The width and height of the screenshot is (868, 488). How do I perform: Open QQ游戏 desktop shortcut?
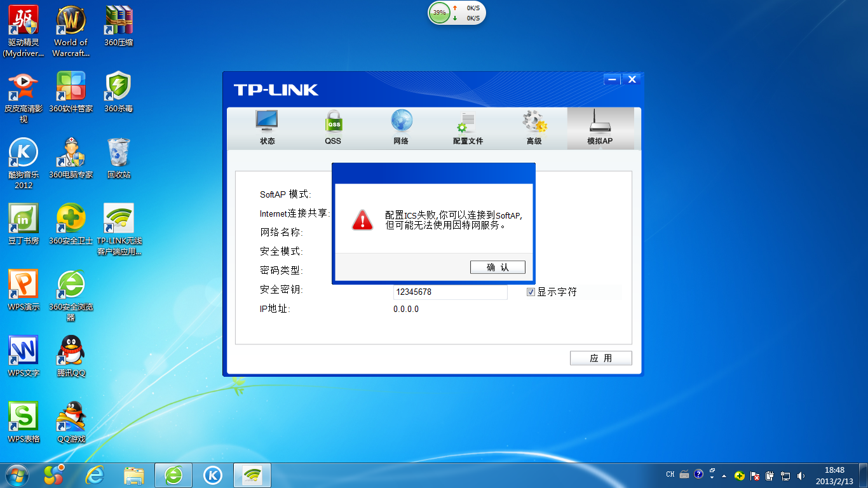71,423
